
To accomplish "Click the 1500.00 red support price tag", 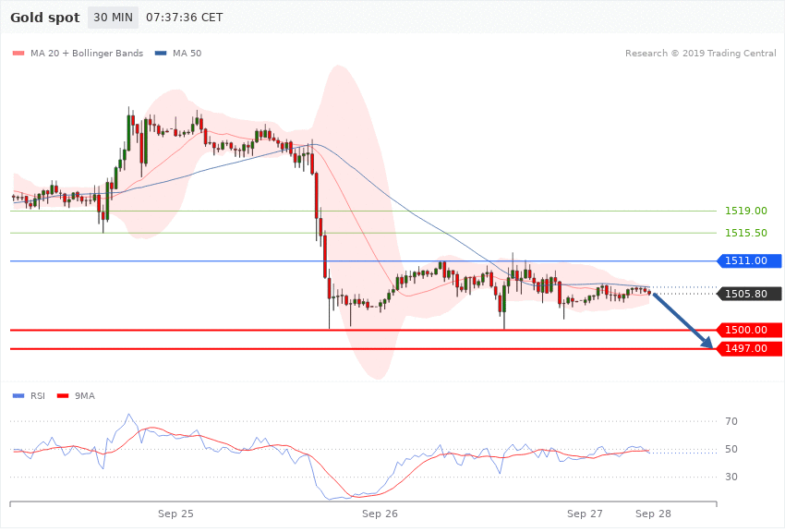I will click(x=750, y=330).
